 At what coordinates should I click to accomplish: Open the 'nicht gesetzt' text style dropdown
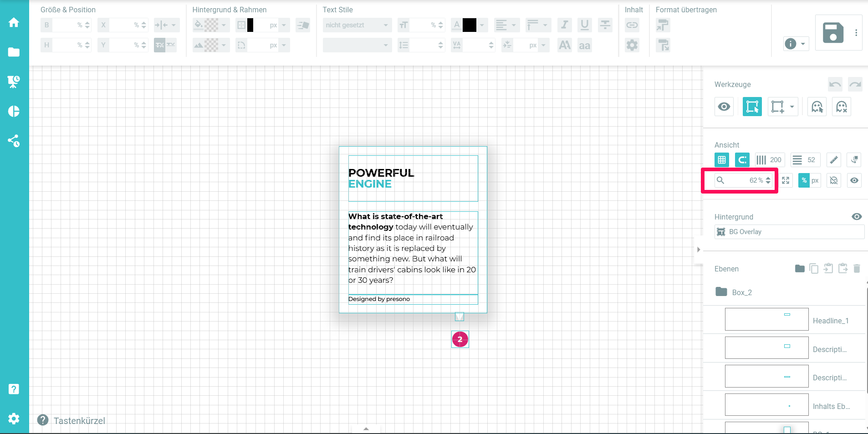[x=357, y=25]
